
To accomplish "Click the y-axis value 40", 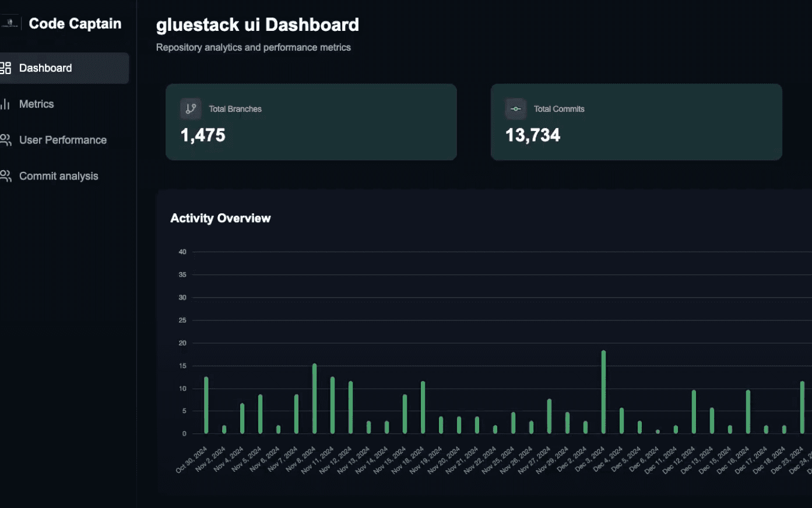I will tap(182, 252).
